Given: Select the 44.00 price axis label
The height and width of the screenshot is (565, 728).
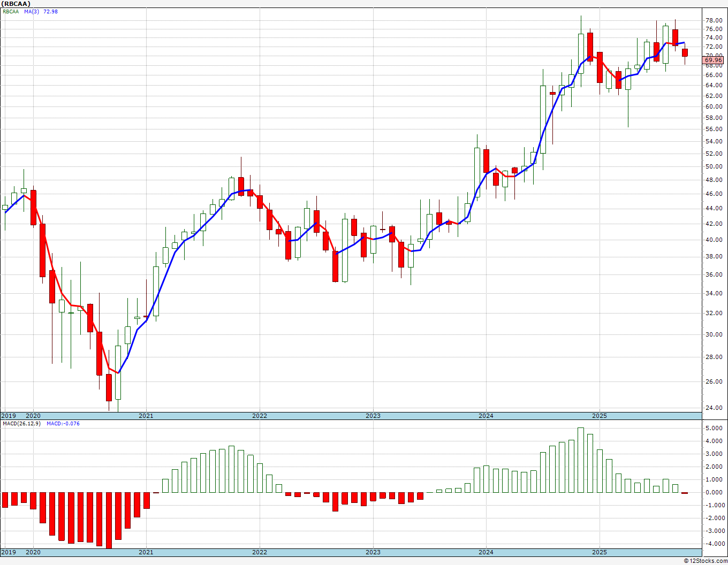Looking at the screenshot, I should pos(714,208).
